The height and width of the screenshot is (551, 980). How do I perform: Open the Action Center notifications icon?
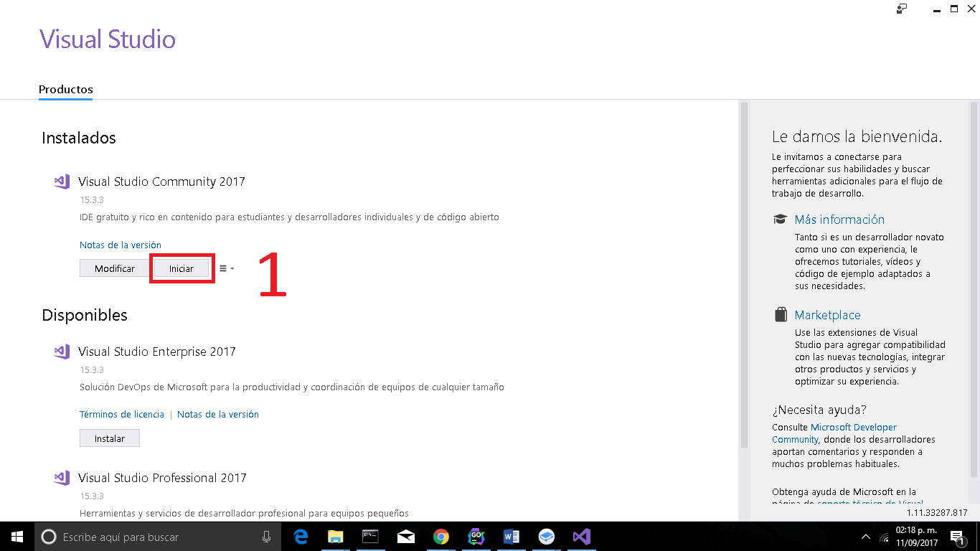click(x=957, y=537)
